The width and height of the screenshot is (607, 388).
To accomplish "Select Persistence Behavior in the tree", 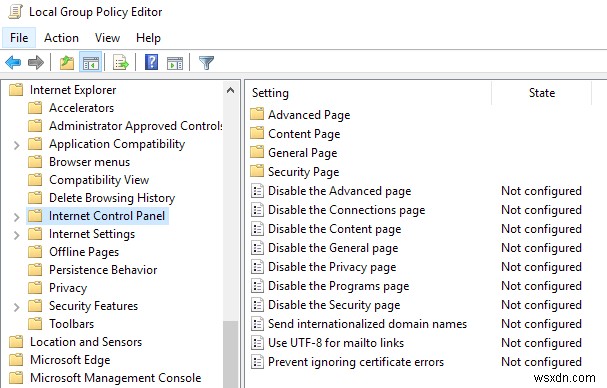I will (103, 270).
